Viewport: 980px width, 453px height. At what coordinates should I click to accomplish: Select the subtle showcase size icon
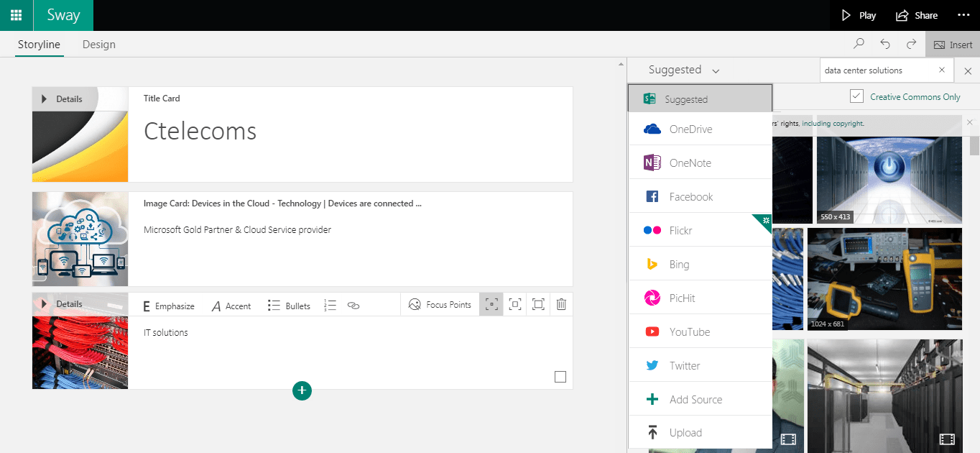pos(491,304)
